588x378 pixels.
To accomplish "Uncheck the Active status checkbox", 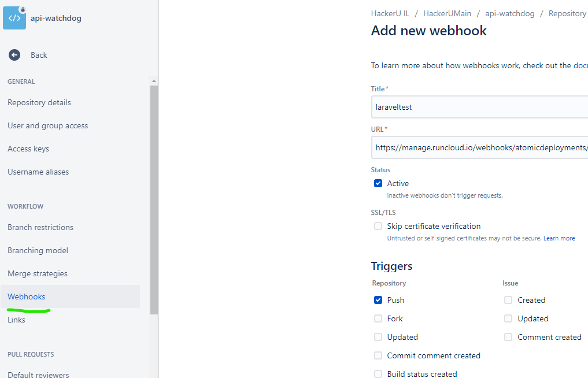I will pyautogui.click(x=378, y=183).
